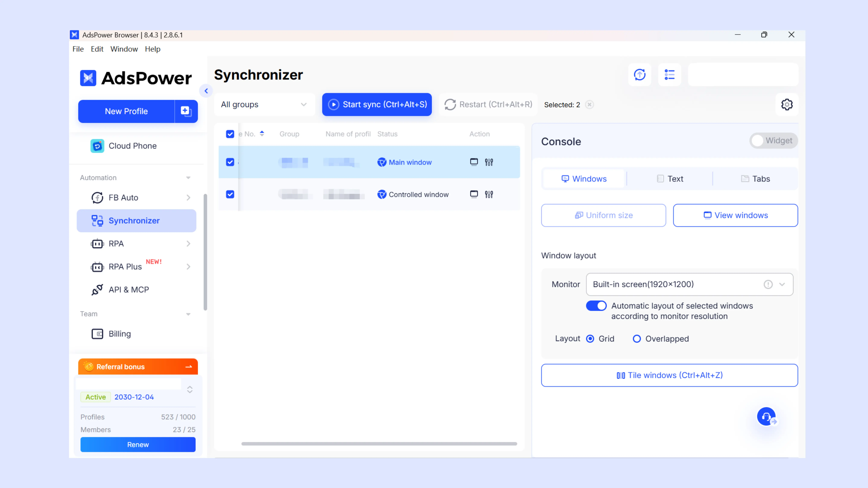Show window for Main window row
The width and height of the screenshot is (868, 488).
pos(474,162)
